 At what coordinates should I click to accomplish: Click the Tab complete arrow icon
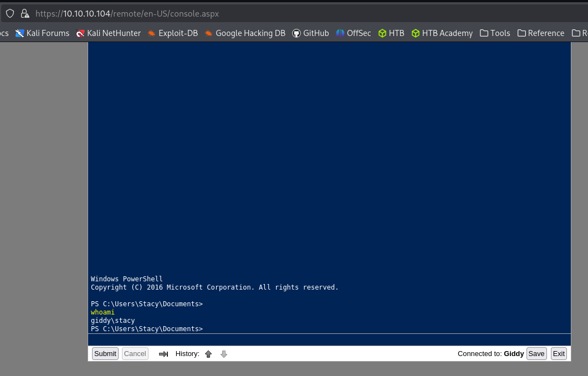click(x=163, y=354)
